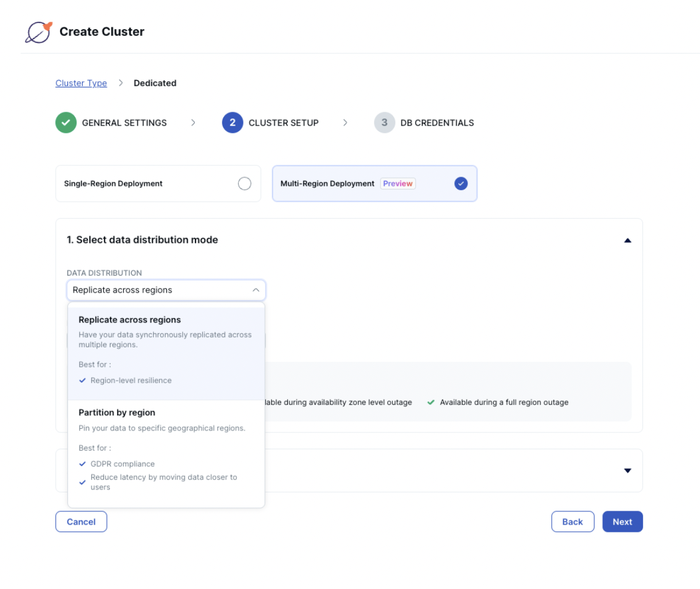700x589 pixels.
Task: Click the Cancel button
Action: tap(81, 522)
